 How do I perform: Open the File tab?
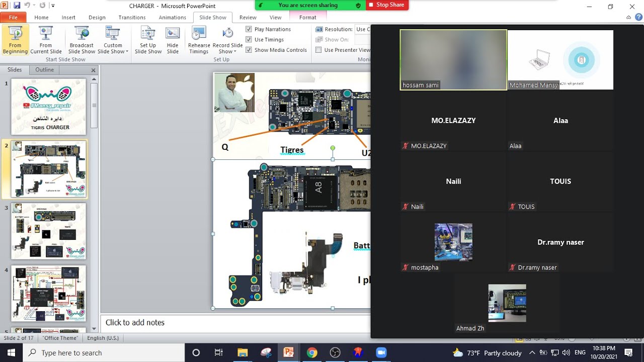click(x=13, y=18)
